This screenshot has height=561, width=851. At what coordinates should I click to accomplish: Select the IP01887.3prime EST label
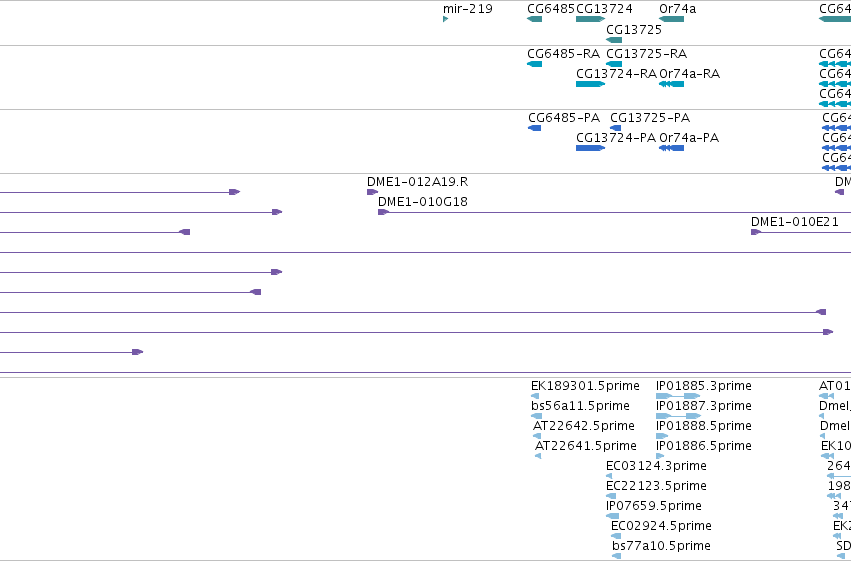point(703,406)
